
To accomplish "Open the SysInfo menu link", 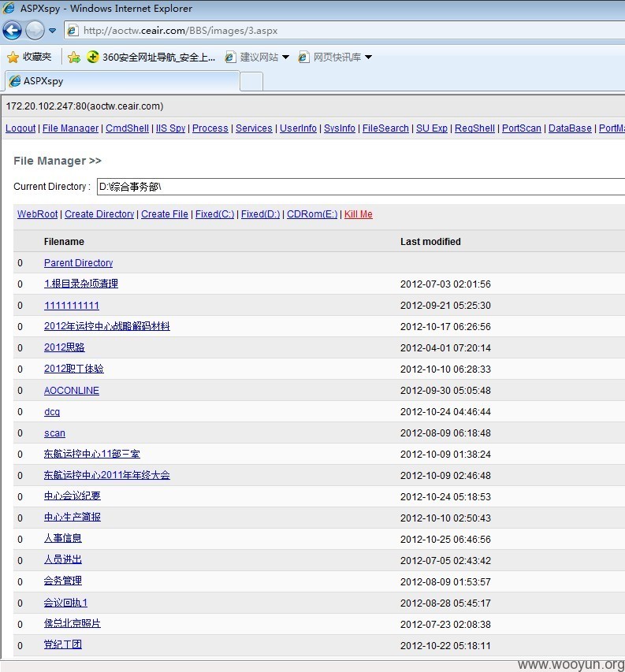I will 340,128.
